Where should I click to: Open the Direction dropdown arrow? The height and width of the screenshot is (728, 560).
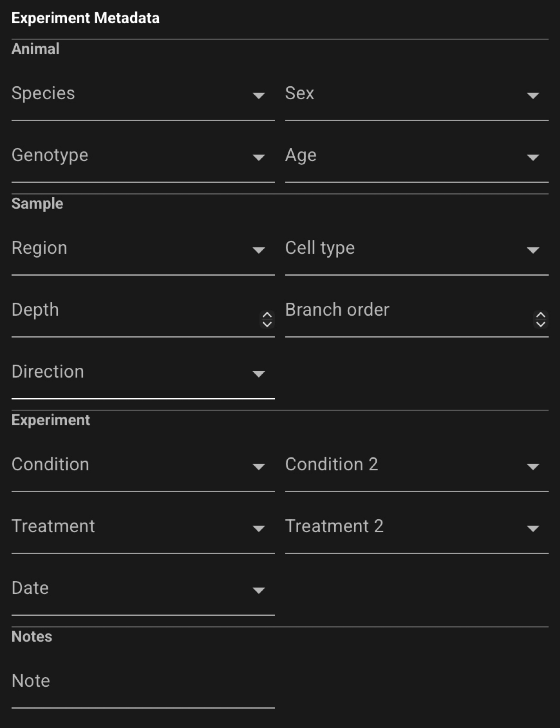[258, 374]
